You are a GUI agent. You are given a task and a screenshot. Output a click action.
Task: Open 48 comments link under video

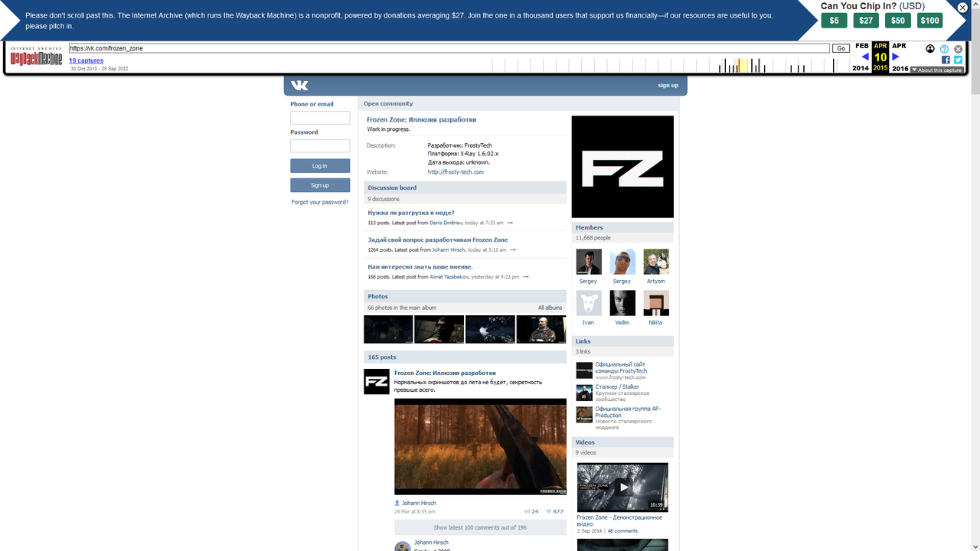point(622,530)
